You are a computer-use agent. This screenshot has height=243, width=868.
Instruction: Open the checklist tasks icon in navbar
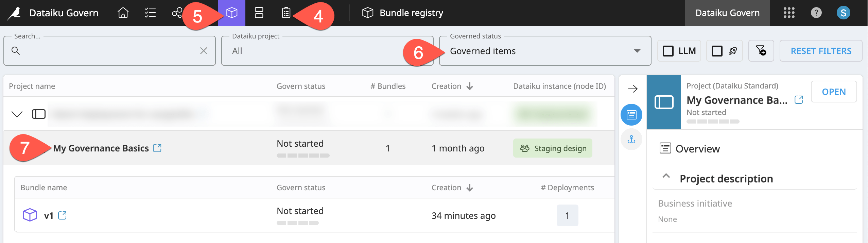[150, 13]
